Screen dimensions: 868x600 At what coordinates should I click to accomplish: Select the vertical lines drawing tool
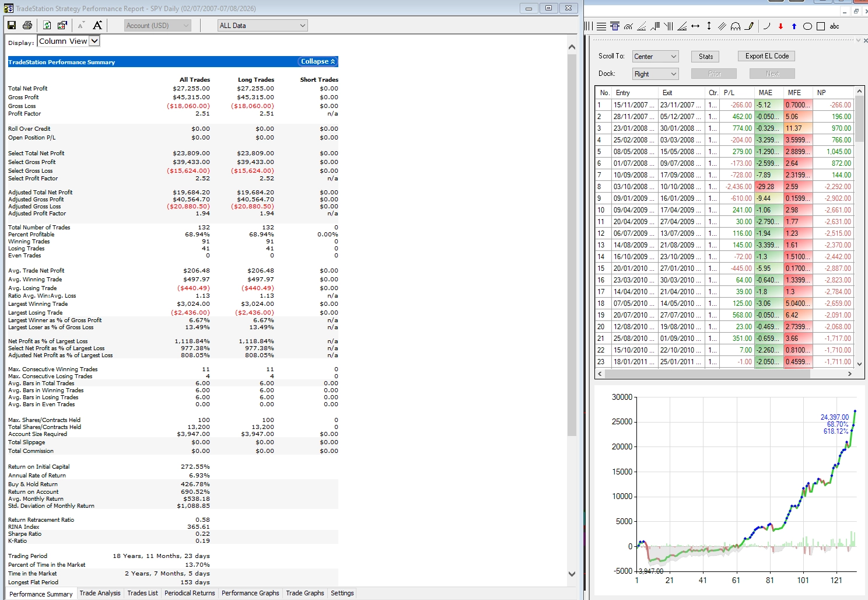click(x=588, y=26)
